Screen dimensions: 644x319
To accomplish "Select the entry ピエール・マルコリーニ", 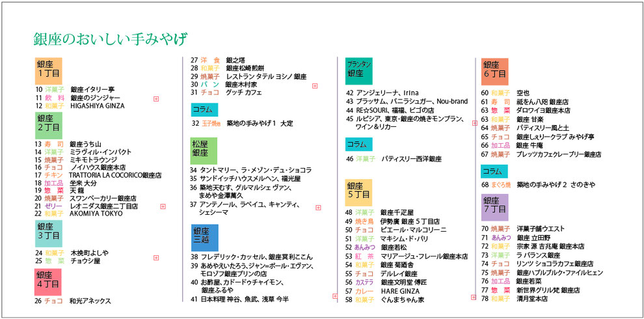I will coord(413,229).
